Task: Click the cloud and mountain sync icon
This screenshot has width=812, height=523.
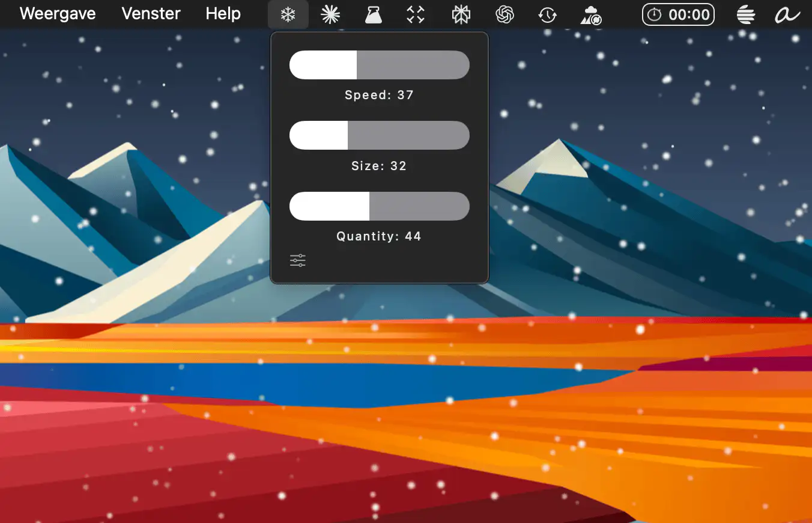Action: [x=591, y=16]
